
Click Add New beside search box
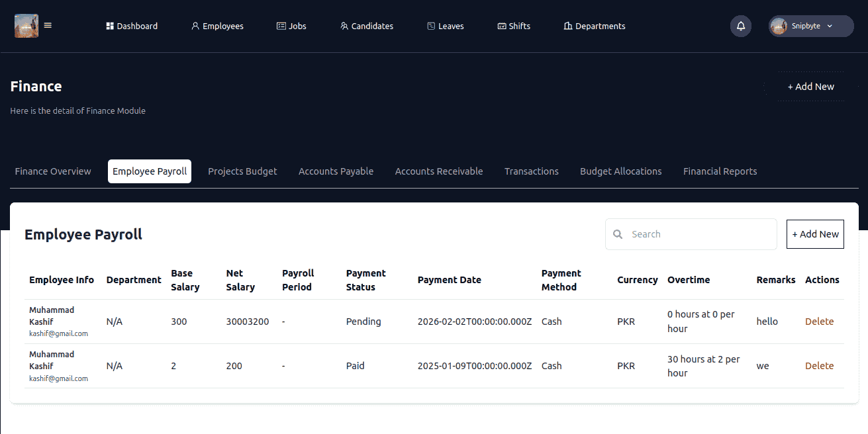click(815, 234)
